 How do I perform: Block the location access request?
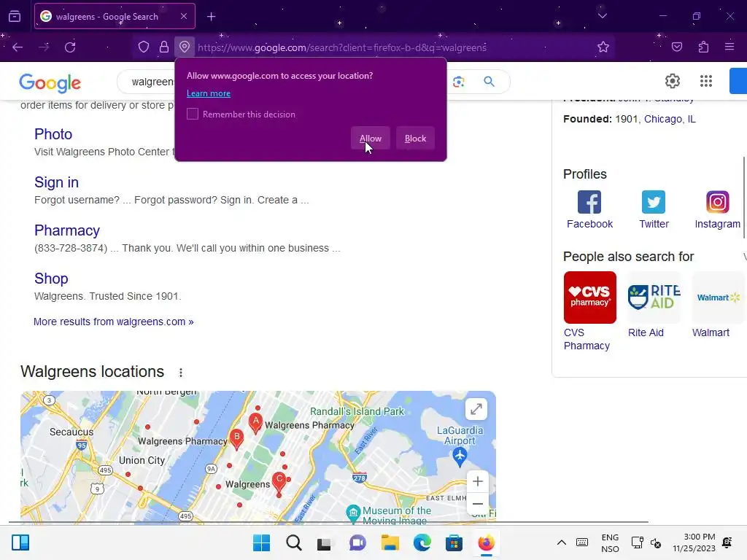click(x=415, y=138)
